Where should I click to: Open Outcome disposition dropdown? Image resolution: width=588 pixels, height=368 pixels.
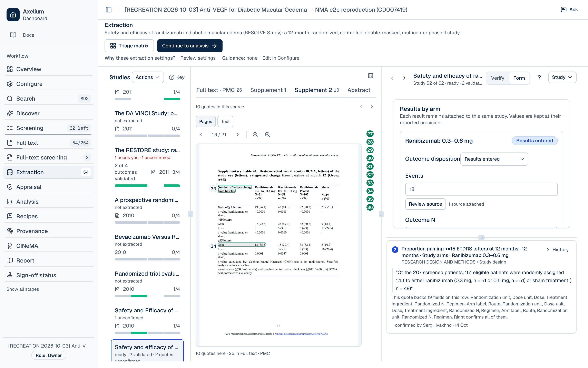click(494, 159)
